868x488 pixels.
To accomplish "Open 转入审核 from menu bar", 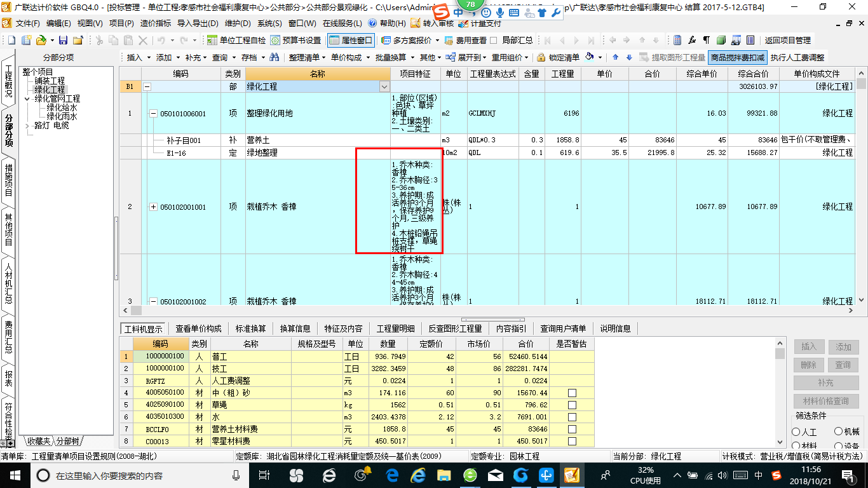I will point(432,24).
